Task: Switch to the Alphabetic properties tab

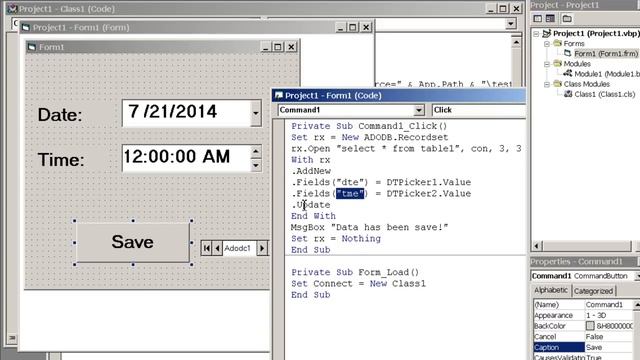Action: click(x=551, y=290)
